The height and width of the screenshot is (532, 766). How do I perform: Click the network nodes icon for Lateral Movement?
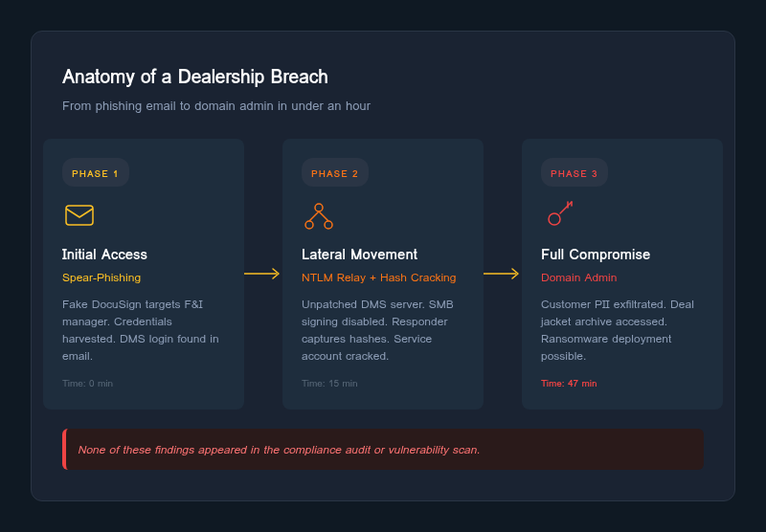[x=319, y=216]
